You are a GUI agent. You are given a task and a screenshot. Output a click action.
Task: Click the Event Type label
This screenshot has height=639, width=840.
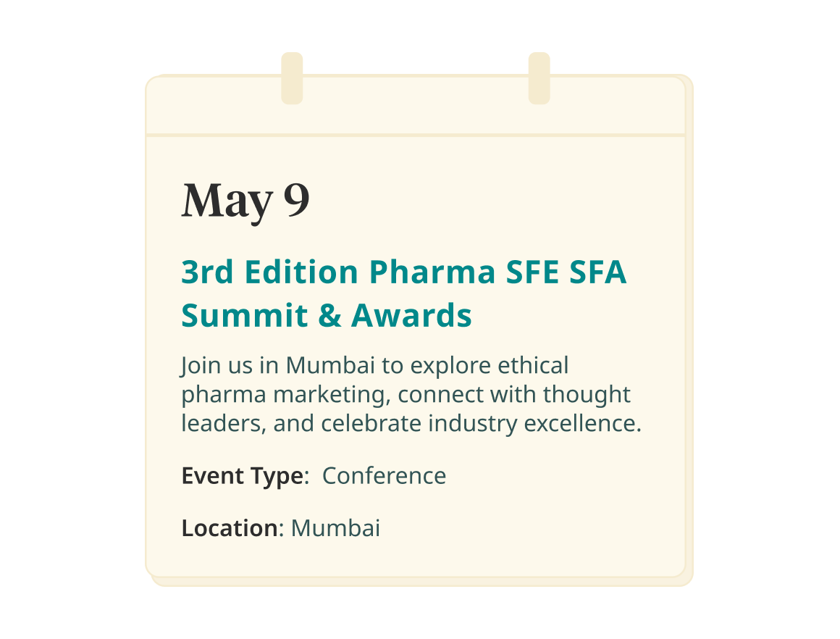[245, 476]
